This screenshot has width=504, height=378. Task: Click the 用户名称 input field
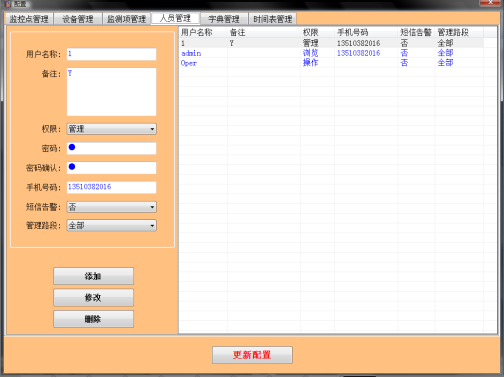(x=111, y=54)
